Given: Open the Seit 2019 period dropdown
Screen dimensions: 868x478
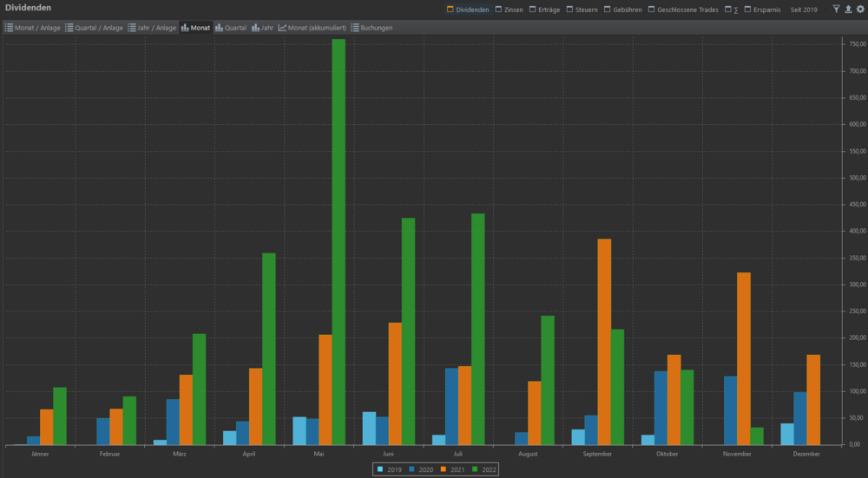Looking at the screenshot, I should click(803, 10).
